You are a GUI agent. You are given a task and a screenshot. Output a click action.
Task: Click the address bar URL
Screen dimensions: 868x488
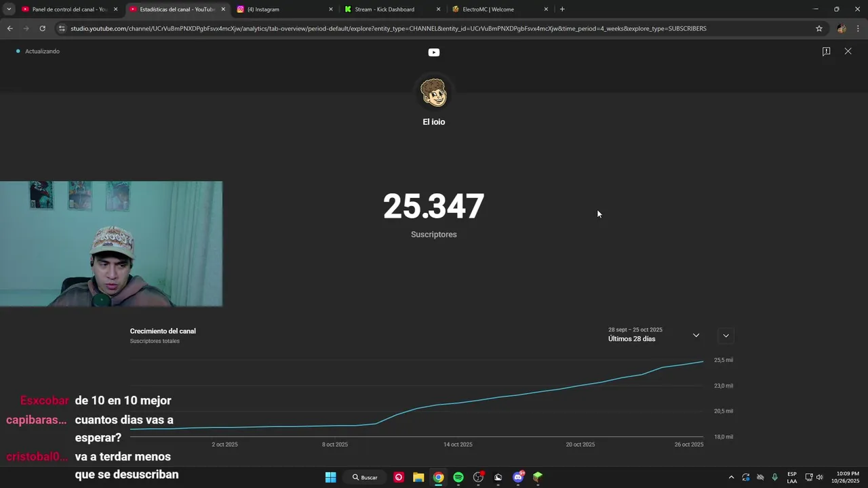click(x=389, y=28)
